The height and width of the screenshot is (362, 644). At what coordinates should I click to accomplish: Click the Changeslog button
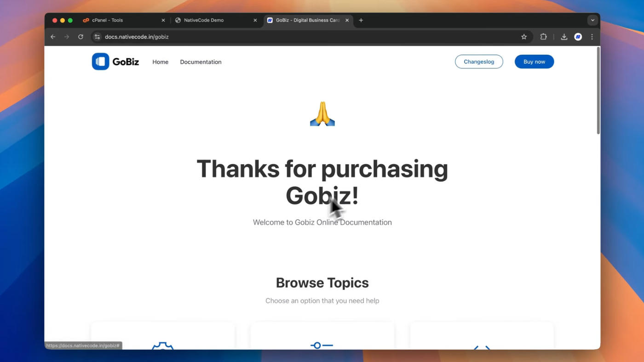coord(479,62)
